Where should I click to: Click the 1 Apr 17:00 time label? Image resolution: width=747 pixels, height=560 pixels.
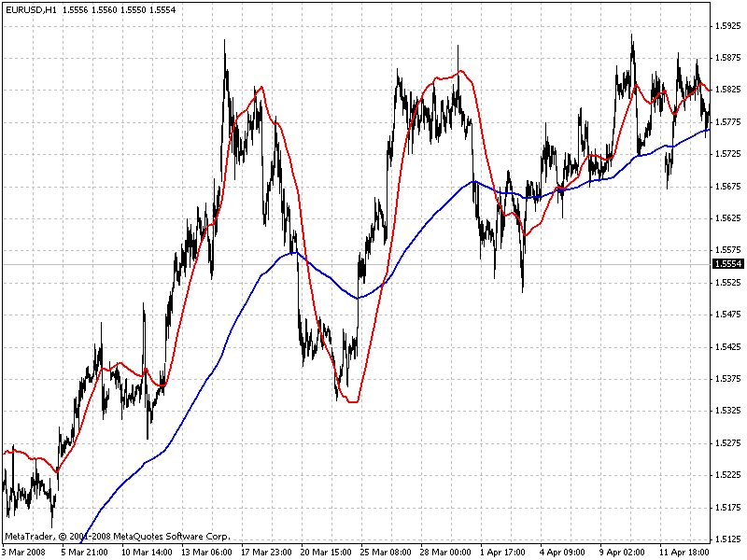tap(503, 553)
